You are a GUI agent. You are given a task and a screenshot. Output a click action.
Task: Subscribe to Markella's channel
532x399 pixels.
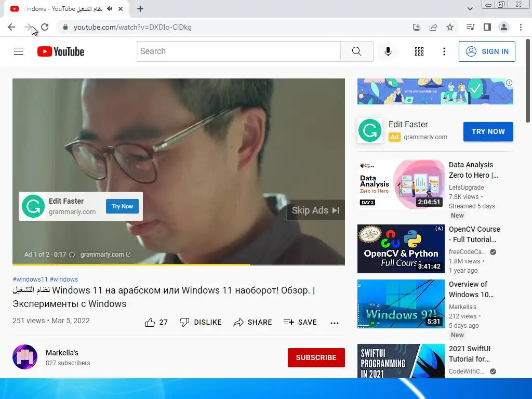point(316,357)
